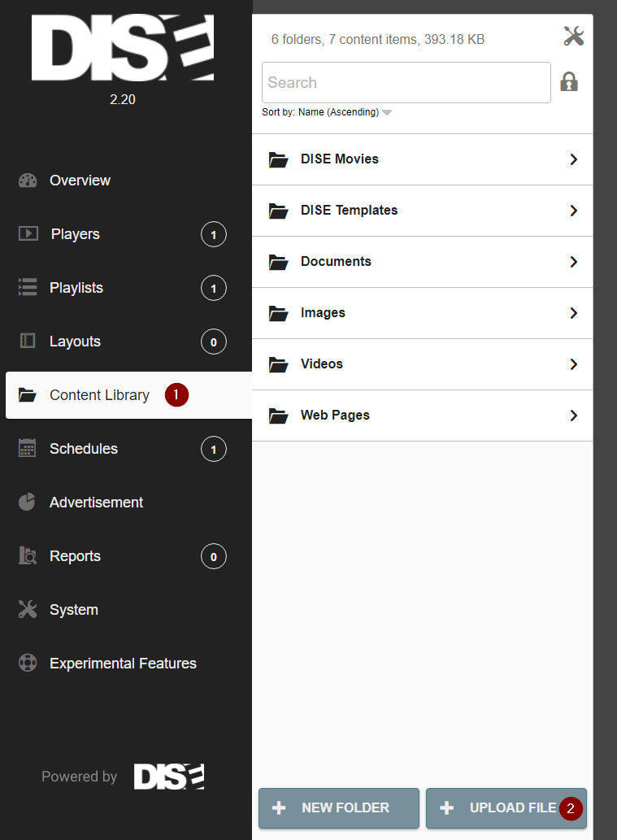Open the Web Pages folder name
Screen dimensions: 617x840
(x=335, y=416)
